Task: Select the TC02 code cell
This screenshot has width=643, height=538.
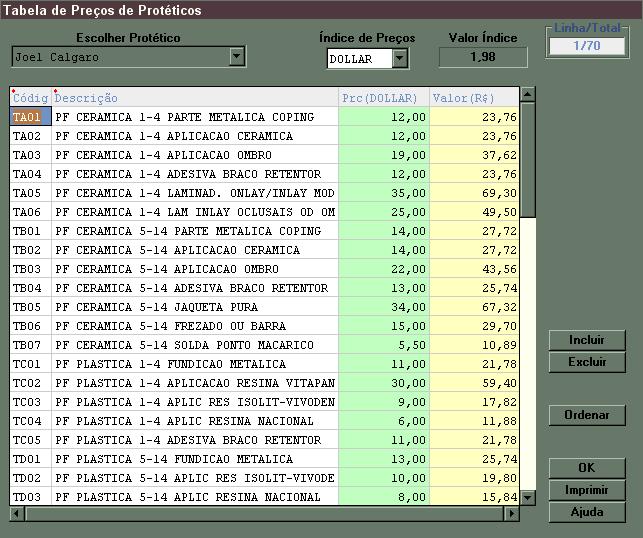Action: click(31, 383)
